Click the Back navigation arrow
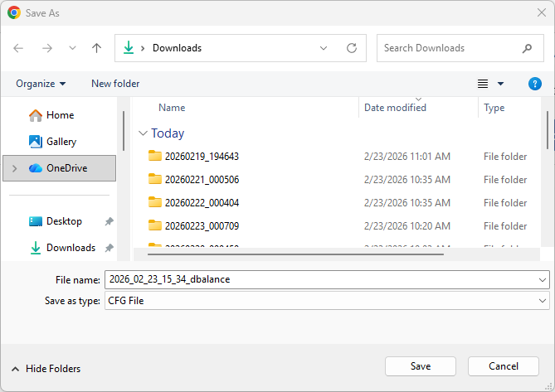The height and width of the screenshot is (392, 555). click(x=18, y=48)
